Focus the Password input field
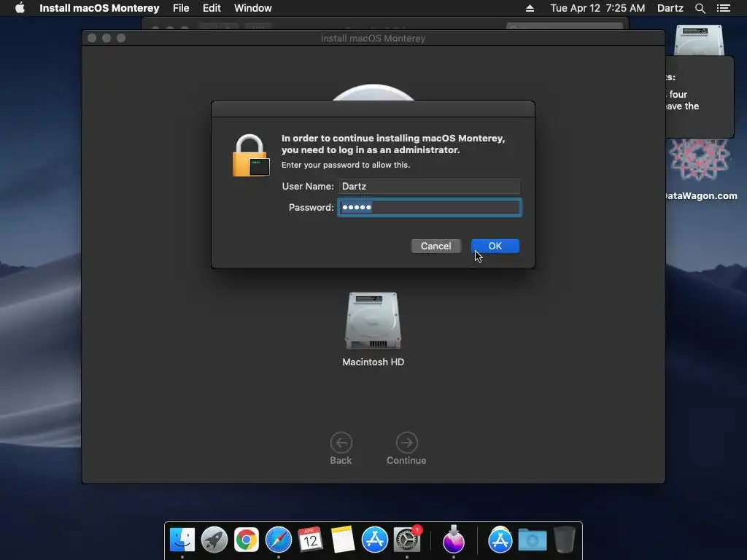The width and height of the screenshot is (747, 560). point(429,207)
